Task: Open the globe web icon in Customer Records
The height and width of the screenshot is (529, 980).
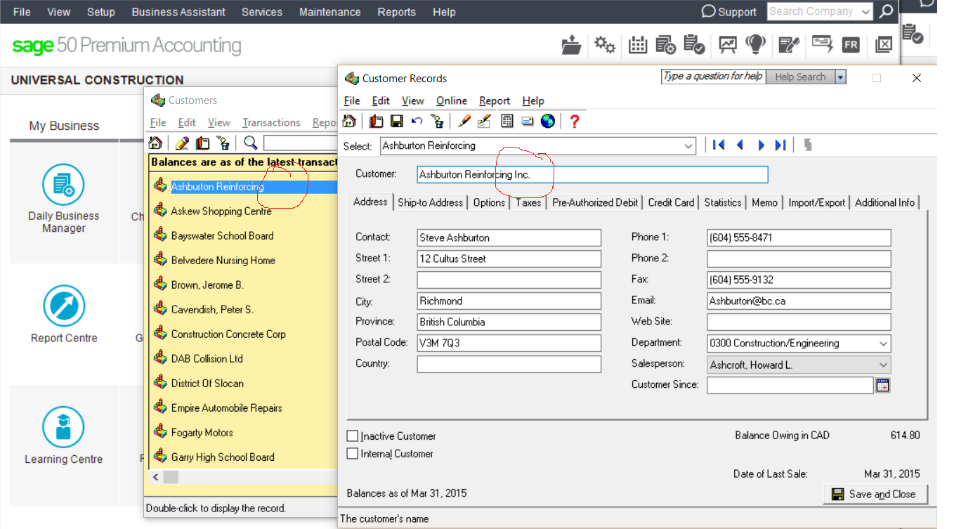Action: 548,122
